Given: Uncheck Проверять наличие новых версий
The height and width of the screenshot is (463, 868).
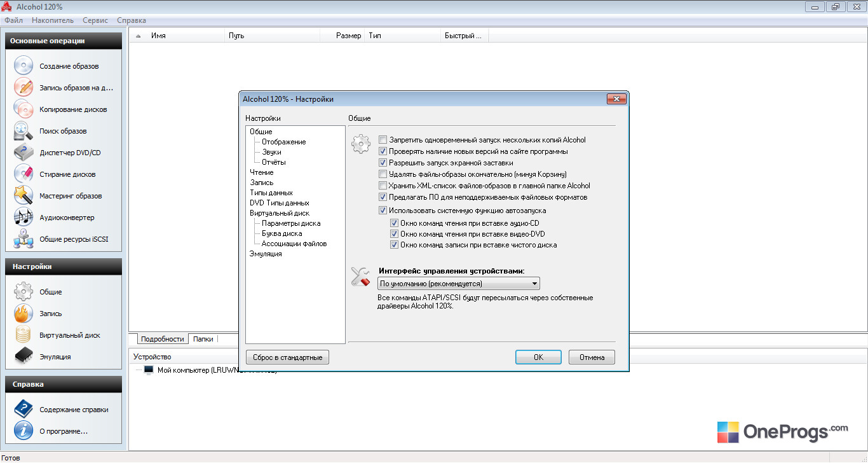Looking at the screenshot, I should point(383,151).
